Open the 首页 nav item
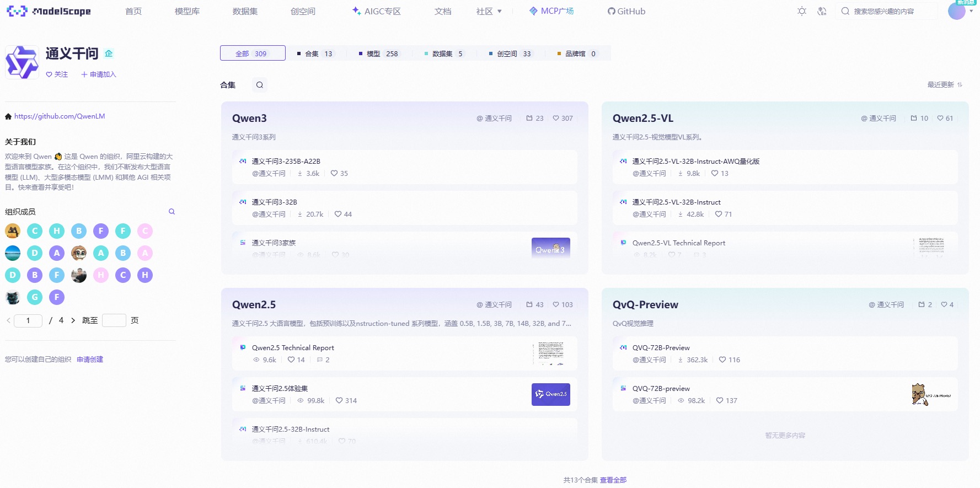This screenshot has height=488, width=980. point(133,11)
